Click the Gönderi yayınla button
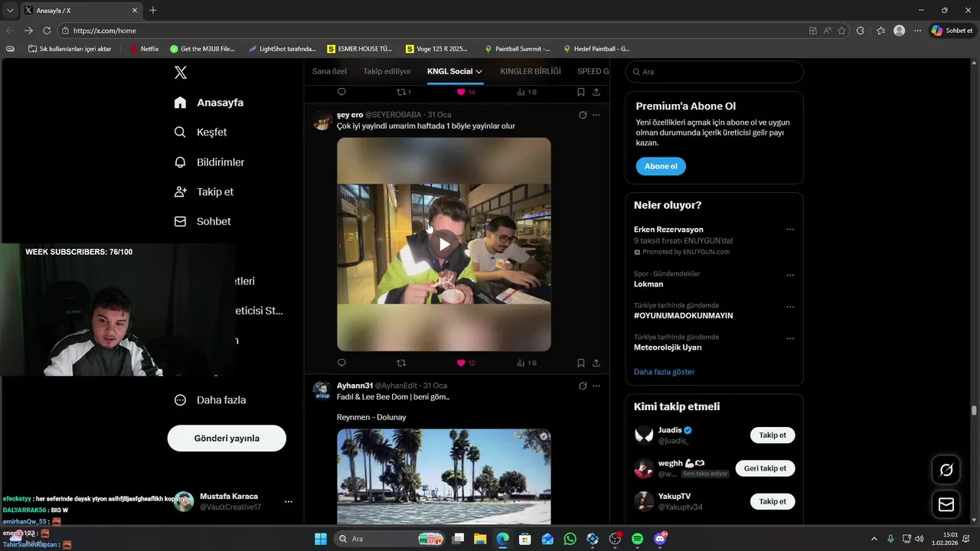 (227, 439)
